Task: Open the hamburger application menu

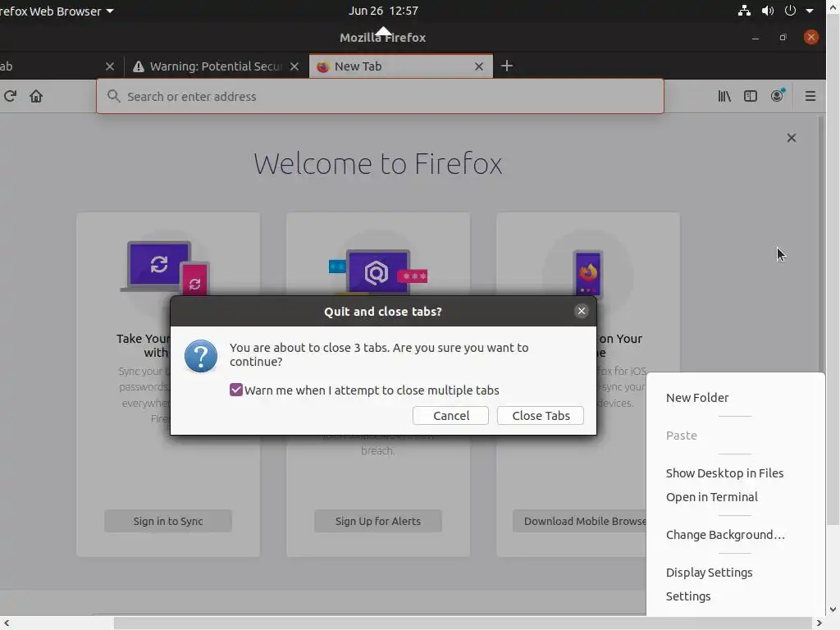Action: point(810,97)
